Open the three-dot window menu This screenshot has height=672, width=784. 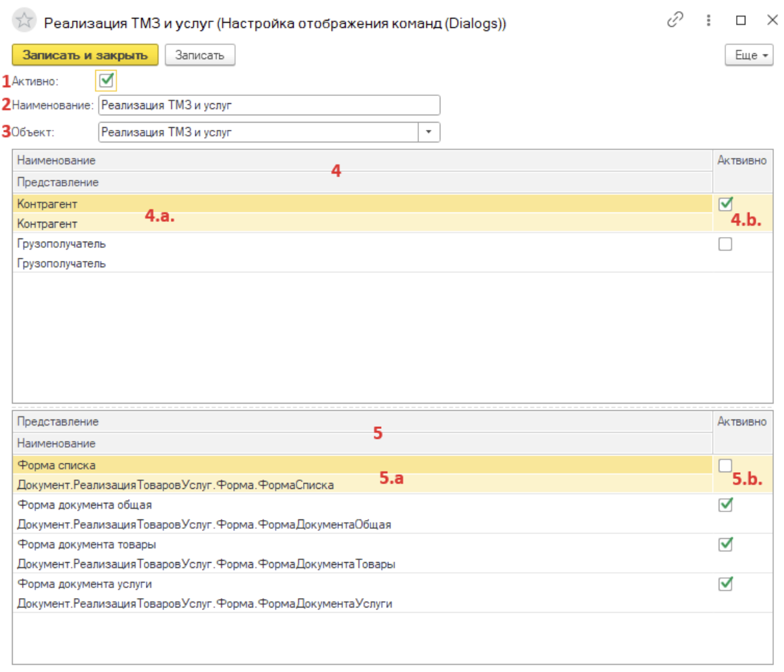point(708,21)
